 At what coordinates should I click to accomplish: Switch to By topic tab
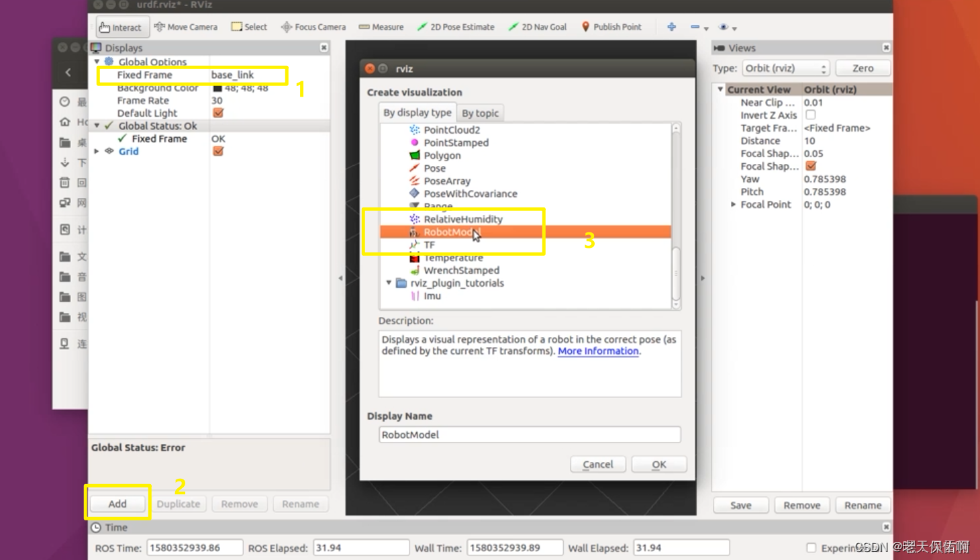[x=480, y=113]
